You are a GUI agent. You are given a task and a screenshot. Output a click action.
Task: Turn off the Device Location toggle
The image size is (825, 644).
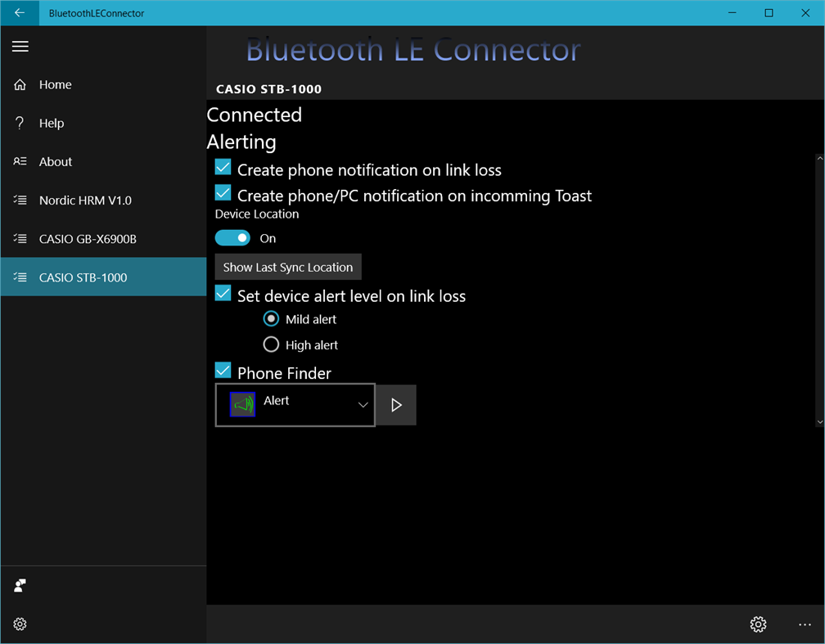click(232, 236)
